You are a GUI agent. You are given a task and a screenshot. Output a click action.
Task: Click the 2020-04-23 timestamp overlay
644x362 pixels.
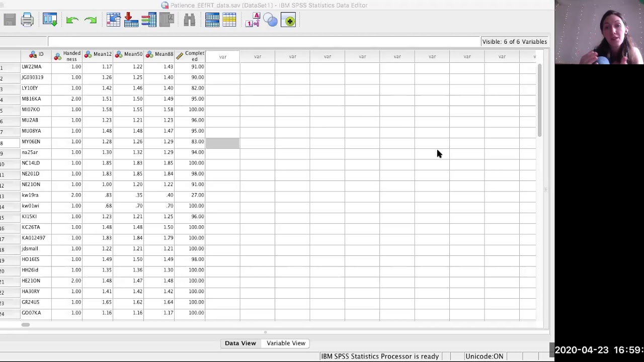[x=599, y=350]
